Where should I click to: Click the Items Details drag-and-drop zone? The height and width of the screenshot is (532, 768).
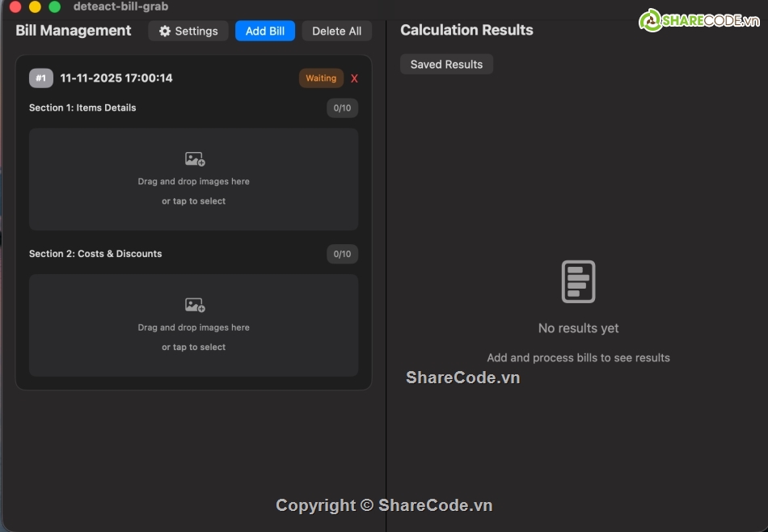coord(194,179)
